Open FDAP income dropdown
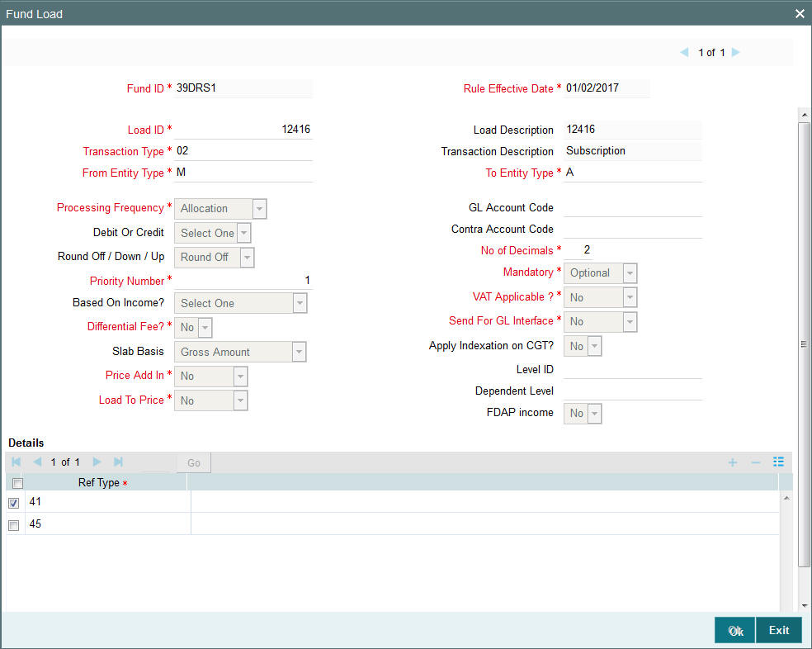This screenshot has width=812, height=649. 583,414
